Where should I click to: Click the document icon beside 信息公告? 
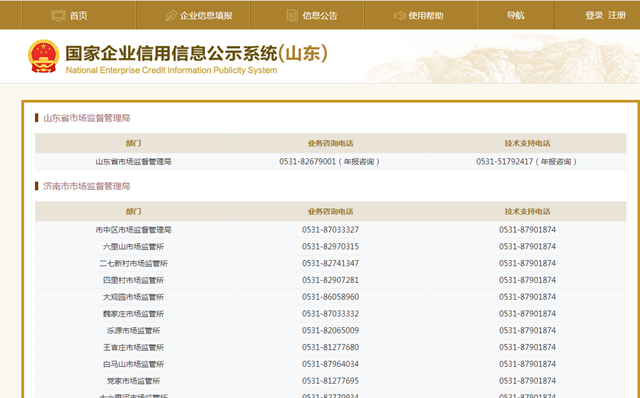(x=292, y=16)
